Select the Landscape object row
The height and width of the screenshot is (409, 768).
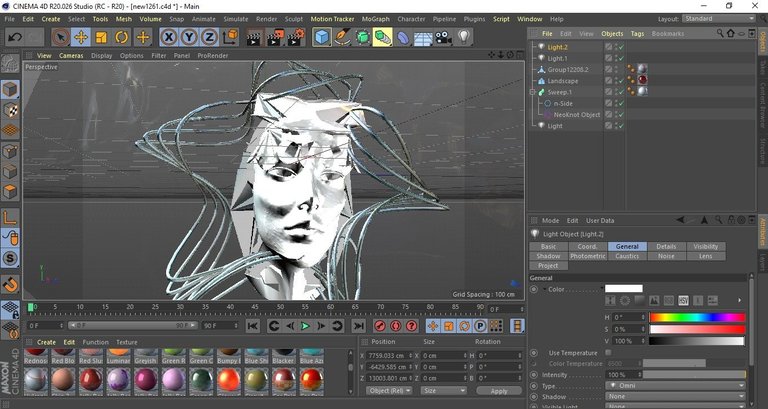click(562, 81)
